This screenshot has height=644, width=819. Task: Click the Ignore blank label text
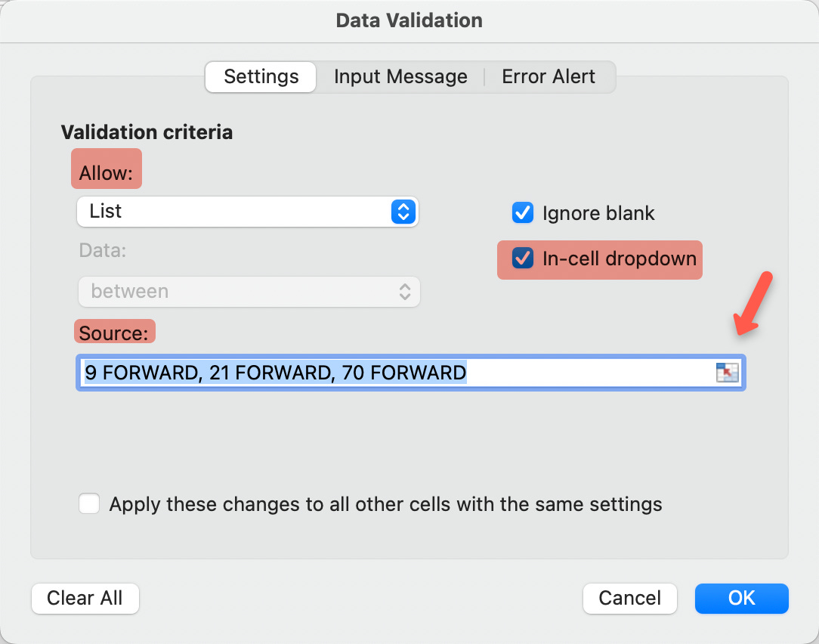pyautogui.click(x=598, y=213)
